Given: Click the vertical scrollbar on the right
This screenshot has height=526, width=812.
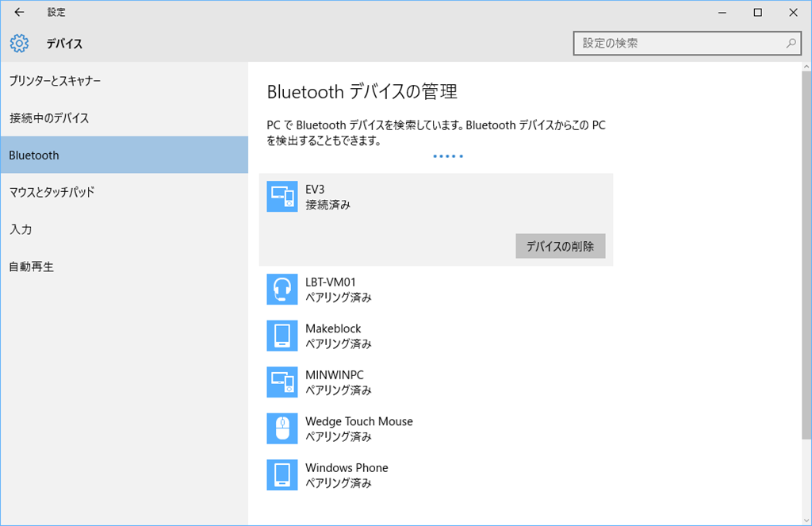Looking at the screenshot, I should pos(806,254).
